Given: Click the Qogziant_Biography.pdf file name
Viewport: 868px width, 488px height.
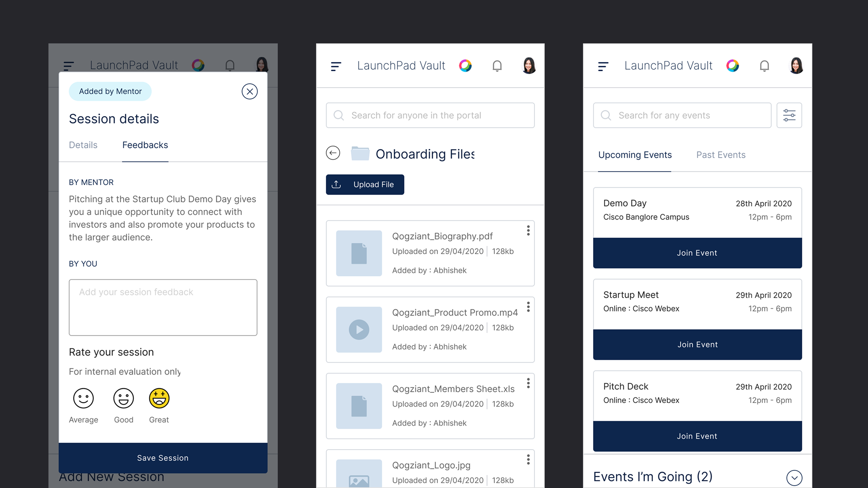Looking at the screenshot, I should [442, 236].
